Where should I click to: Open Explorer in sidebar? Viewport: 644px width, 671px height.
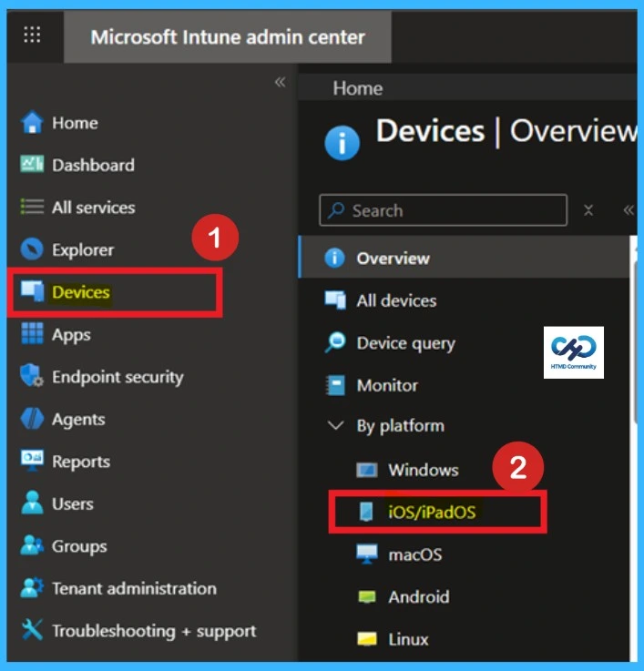83,249
